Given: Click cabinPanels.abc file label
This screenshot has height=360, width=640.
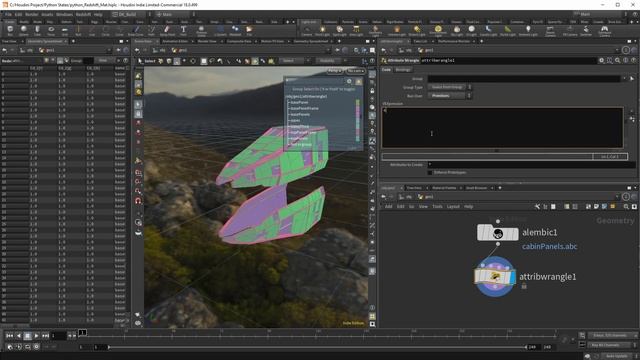Looking at the screenshot, I should pos(549,247).
